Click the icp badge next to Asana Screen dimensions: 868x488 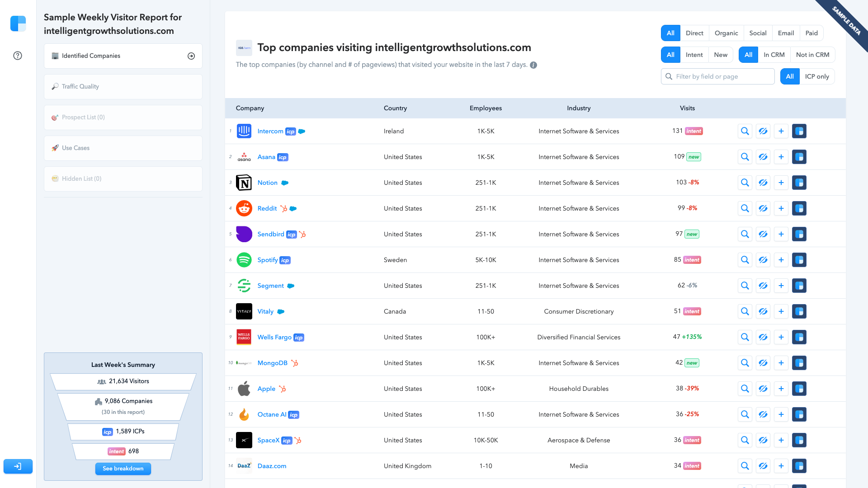point(283,157)
